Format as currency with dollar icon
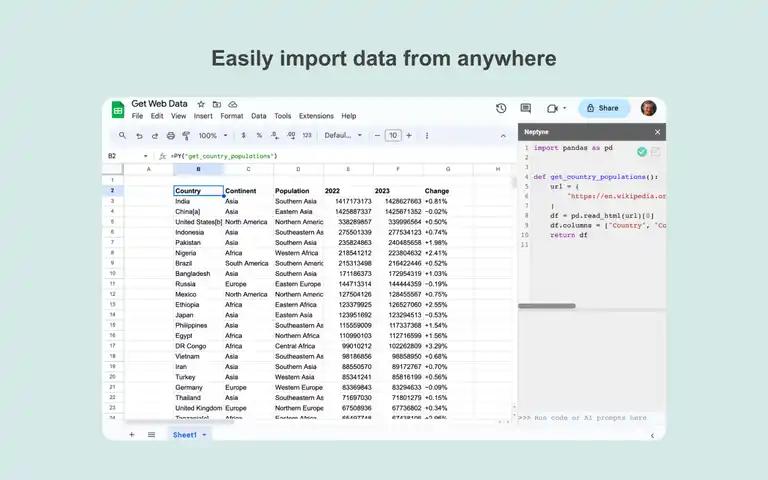The height and width of the screenshot is (480, 768). (243, 135)
